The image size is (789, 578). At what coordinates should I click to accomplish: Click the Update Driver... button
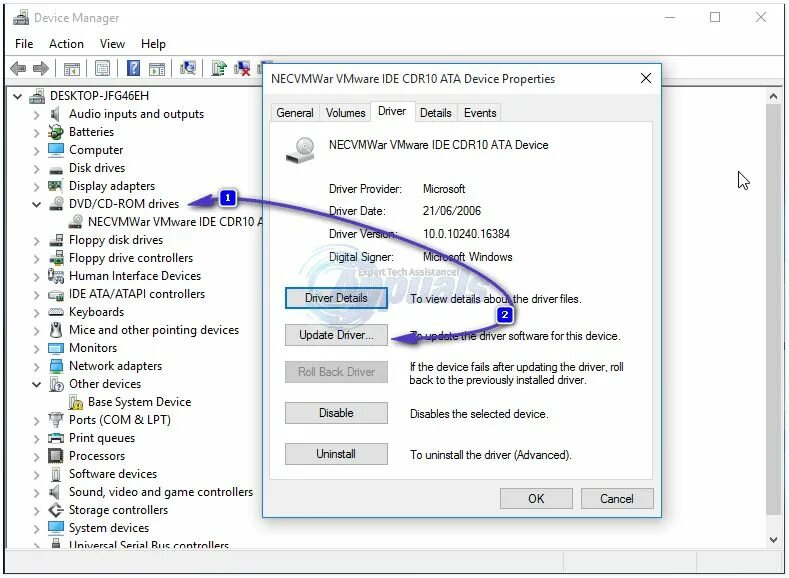click(336, 335)
